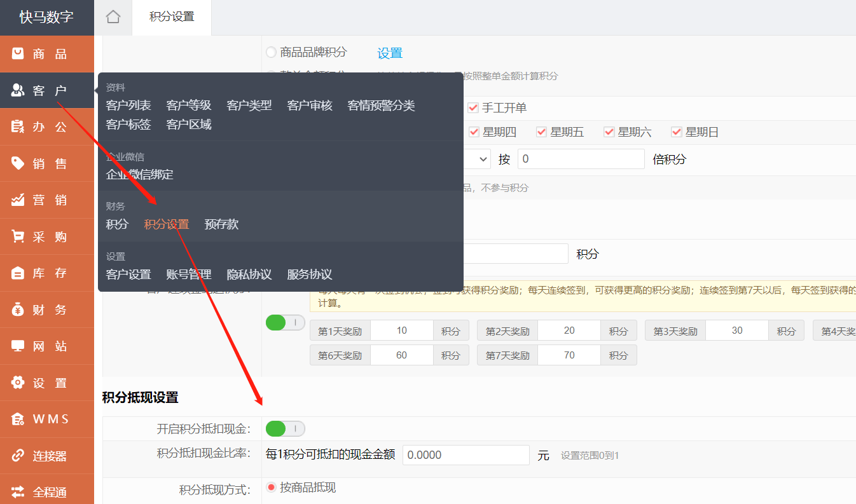The height and width of the screenshot is (504, 856).
Task: Open the 办公 sidebar icon
Action: tap(18, 126)
